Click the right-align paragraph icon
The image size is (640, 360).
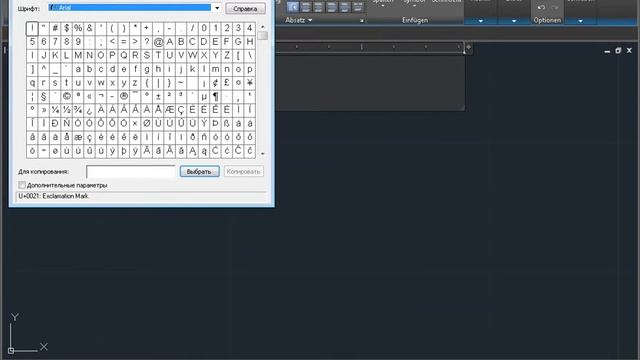tap(332, 7)
